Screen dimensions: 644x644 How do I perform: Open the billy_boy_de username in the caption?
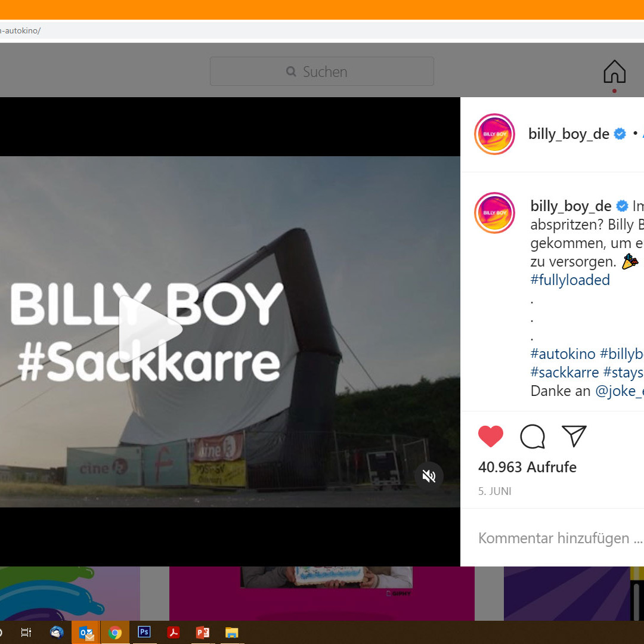[571, 206]
